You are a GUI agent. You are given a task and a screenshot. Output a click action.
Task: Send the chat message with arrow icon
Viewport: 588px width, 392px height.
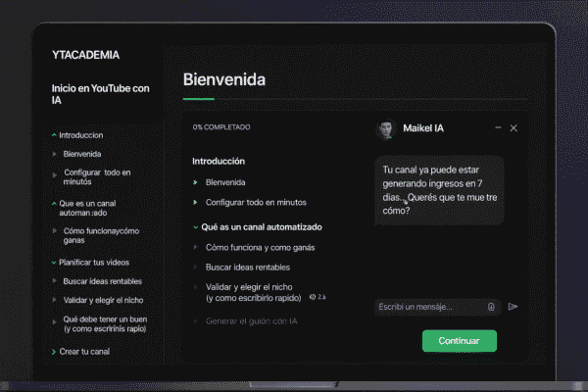click(x=513, y=307)
